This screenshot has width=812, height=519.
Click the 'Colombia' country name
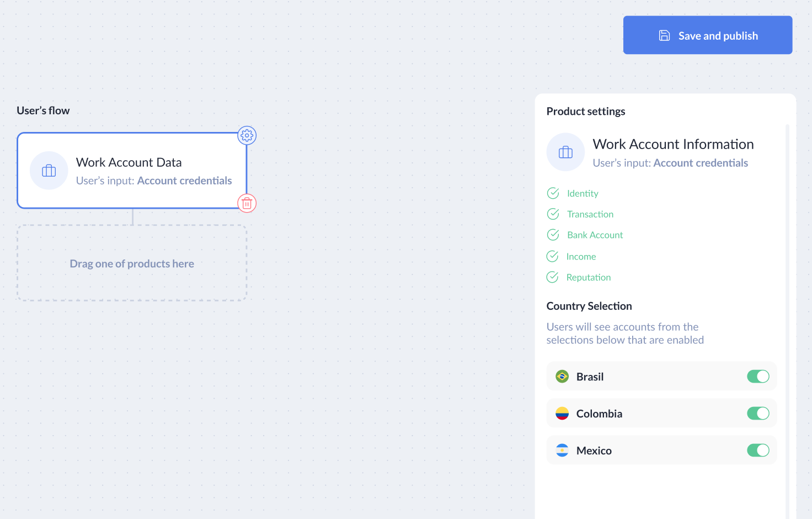pyautogui.click(x=599, y=414)
